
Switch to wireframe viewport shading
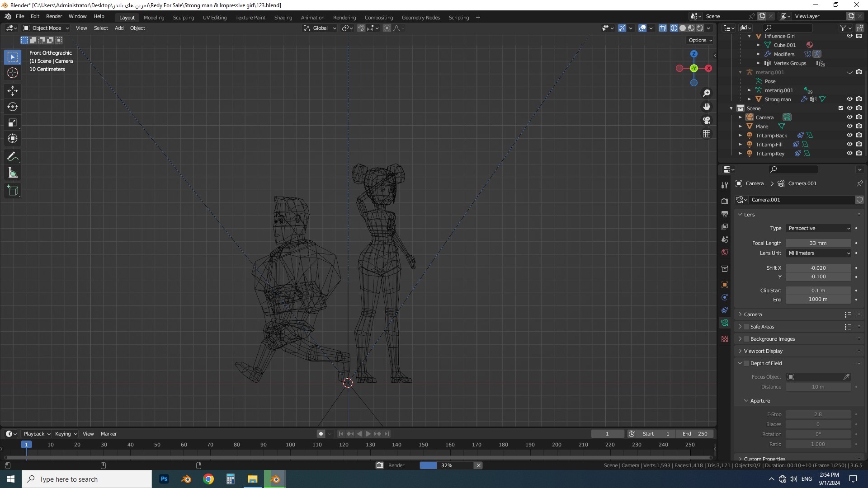point(674,28)
